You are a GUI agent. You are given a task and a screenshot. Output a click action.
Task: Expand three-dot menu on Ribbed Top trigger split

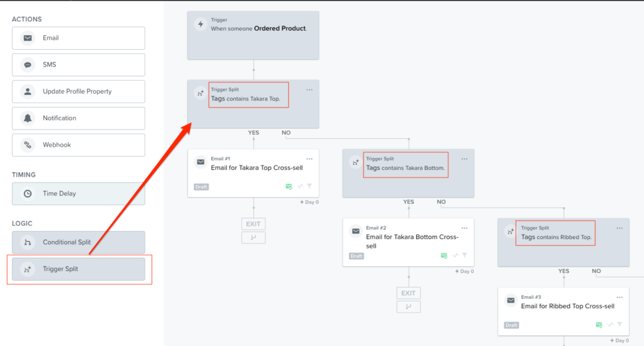619,228
